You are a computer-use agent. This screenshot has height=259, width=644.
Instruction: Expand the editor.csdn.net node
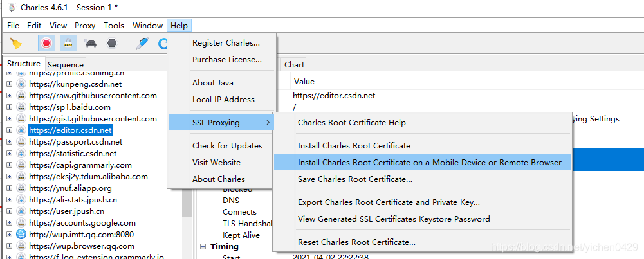tap(10, 130)
